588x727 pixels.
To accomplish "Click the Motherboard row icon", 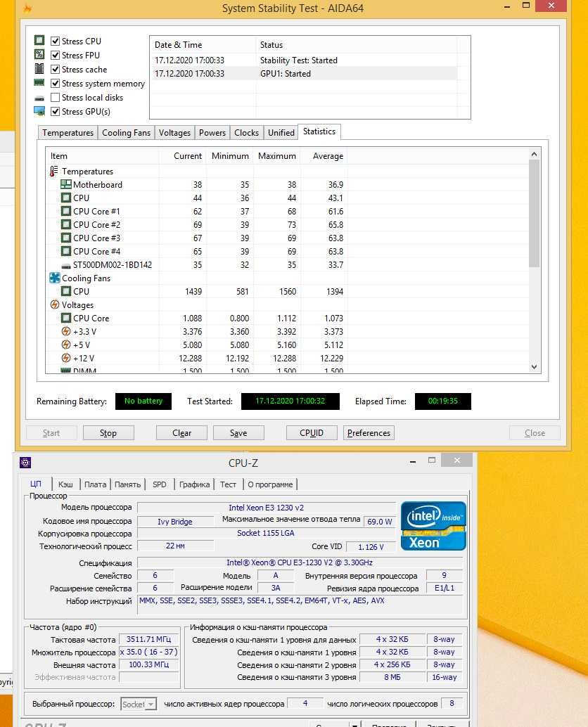I will click(x=66, y=184).
